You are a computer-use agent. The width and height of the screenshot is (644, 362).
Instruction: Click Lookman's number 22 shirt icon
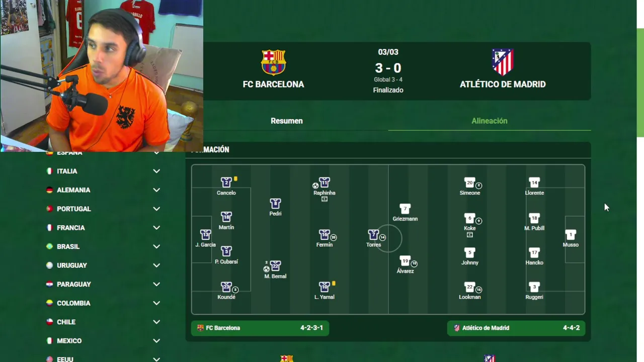[x=470, y=287]
